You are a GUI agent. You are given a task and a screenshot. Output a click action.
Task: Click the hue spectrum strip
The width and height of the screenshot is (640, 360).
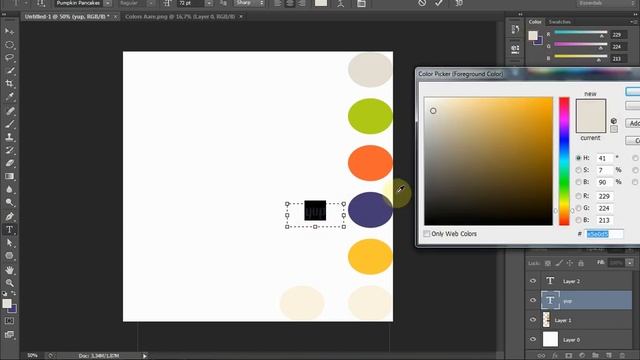pos(564,161)
